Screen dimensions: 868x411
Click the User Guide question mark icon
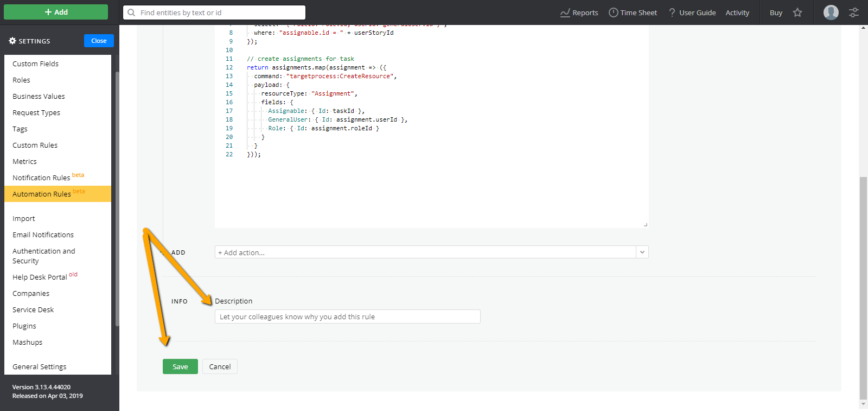[672, 12]
